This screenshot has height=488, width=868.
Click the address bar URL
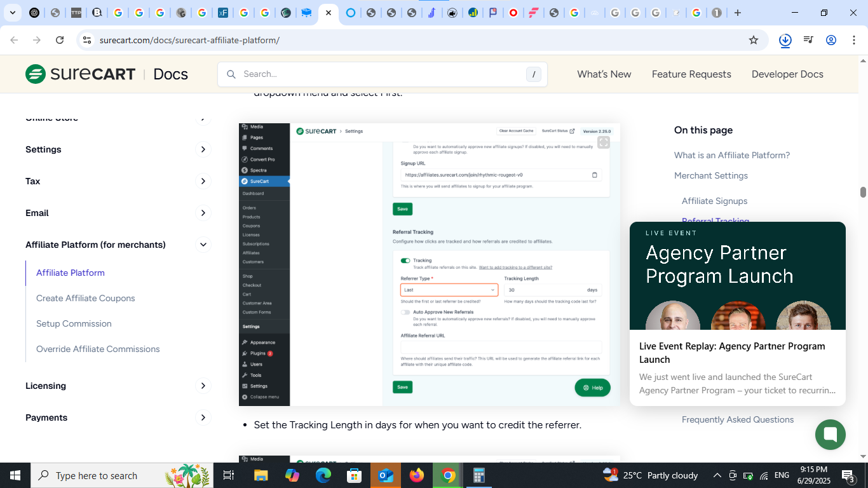click(189, 40)
